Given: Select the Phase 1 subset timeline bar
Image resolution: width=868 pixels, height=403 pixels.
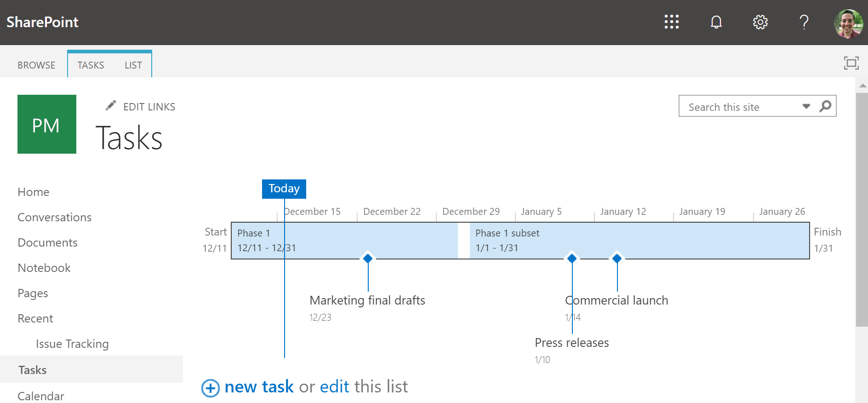Looking at the screenshot, I should [639, 240].
